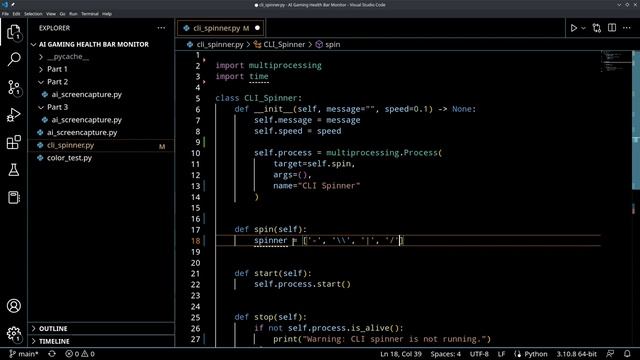Click "class CLI_Spinner:" line

pyautogui.click(x=259, y=98)
